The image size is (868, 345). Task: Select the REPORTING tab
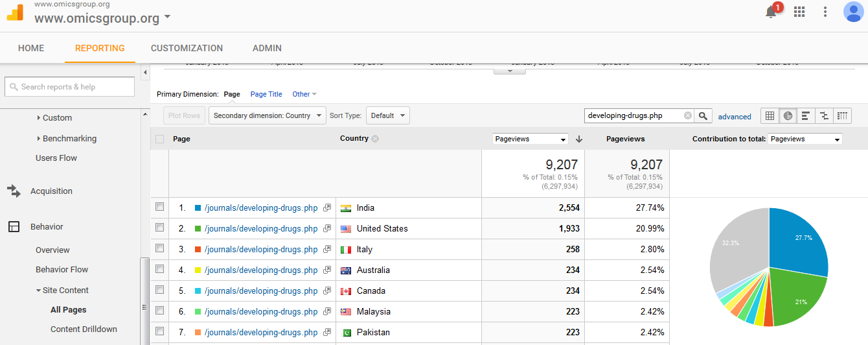click(100, 48)
